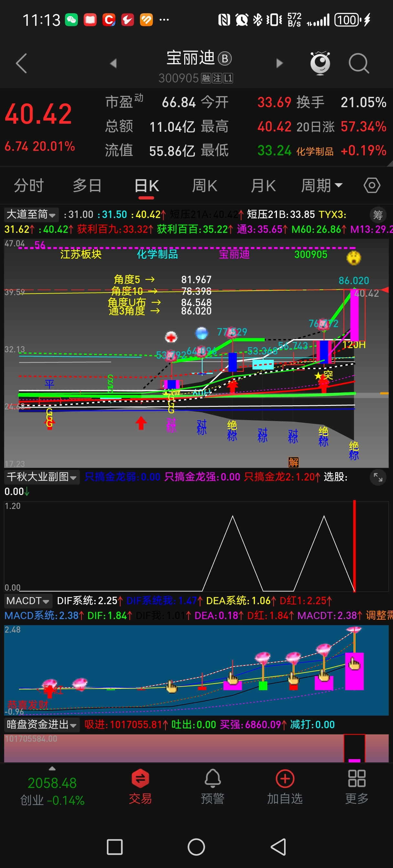This screenshot has width=393, height=868.
Task: Tap the 化学制品 sector link in header
Action: coord(315,152)
